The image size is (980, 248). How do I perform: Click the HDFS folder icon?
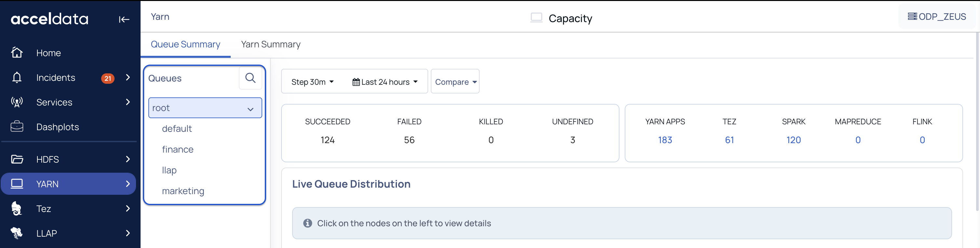pos(17,159)
